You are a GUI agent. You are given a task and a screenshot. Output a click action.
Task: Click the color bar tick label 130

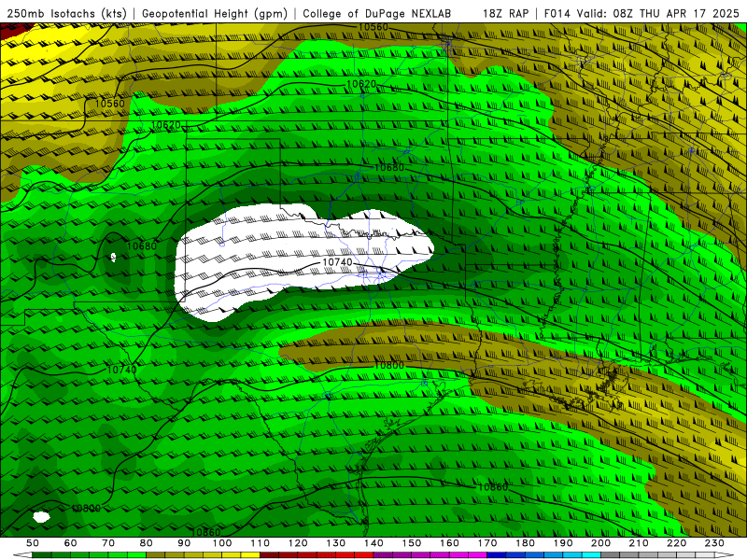point(335,543)
